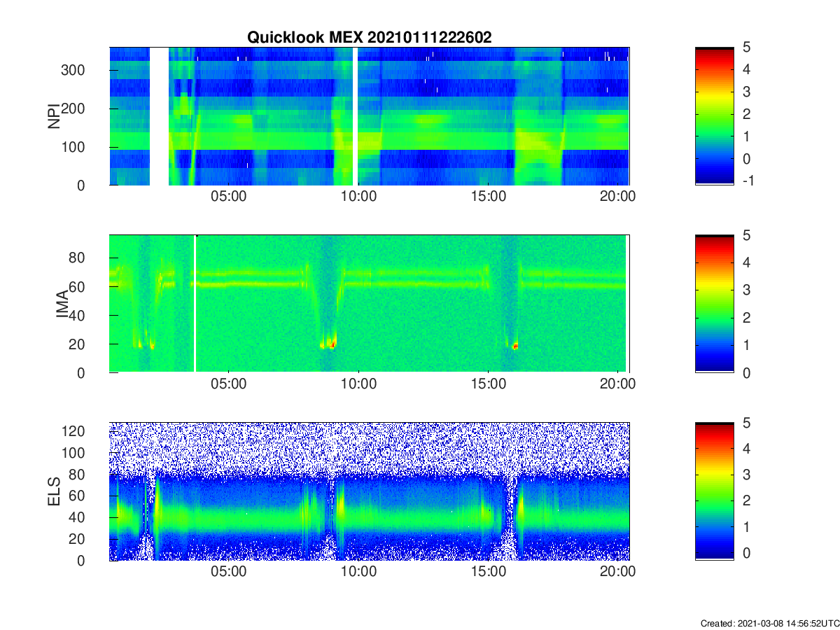This screenshot has height=630, width=840.
Task: Click the 3 label on the IMA colorbar
Action: pyautogui.click(x=747, y=290)
